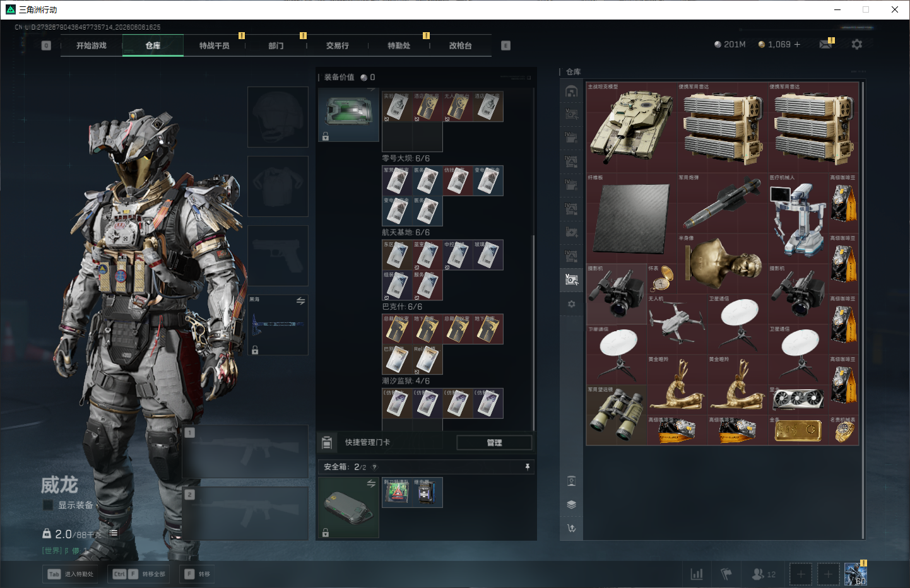Screen dimensions: 910x588
Task: Open the warehouse sidebar gear icon
Action: pyautogui.click(x=572, y=304)
